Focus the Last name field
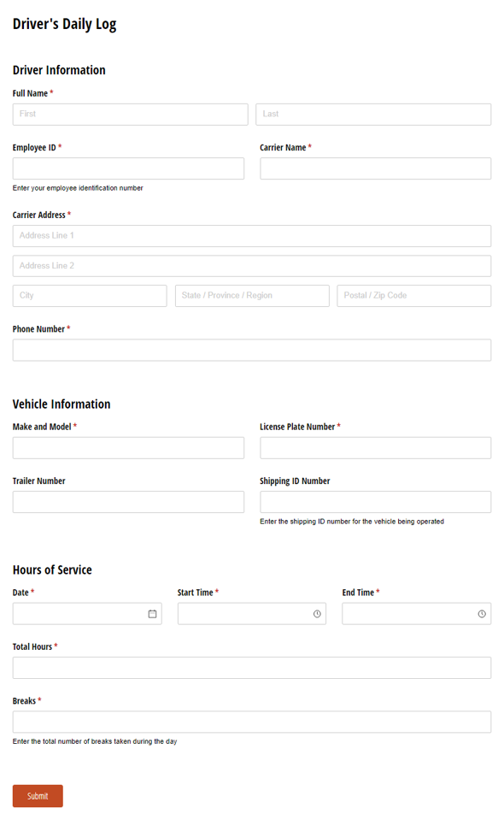This screenshot has width=504, height=820. point(373,114)
